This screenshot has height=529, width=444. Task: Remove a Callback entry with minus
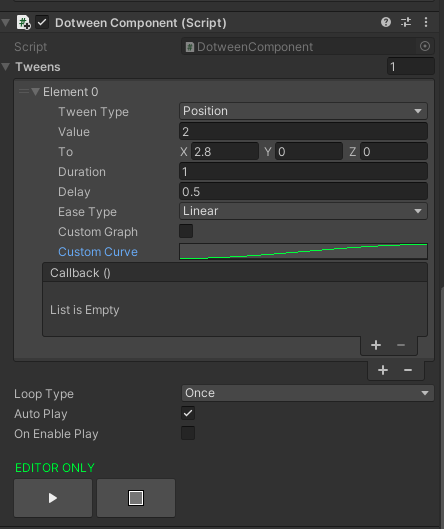pyautogui.click(x=401, y=345)
